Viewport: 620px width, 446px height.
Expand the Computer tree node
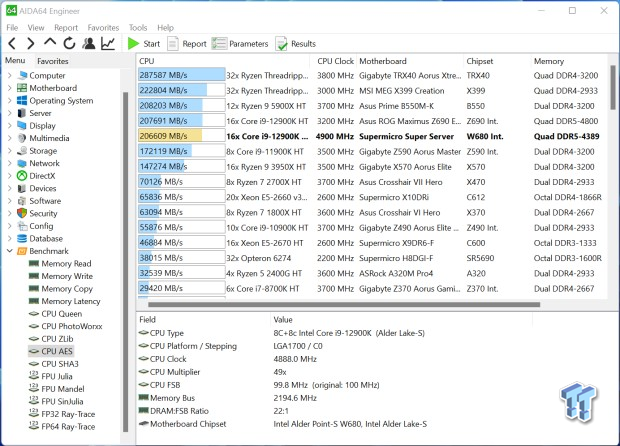click(10, 75)
